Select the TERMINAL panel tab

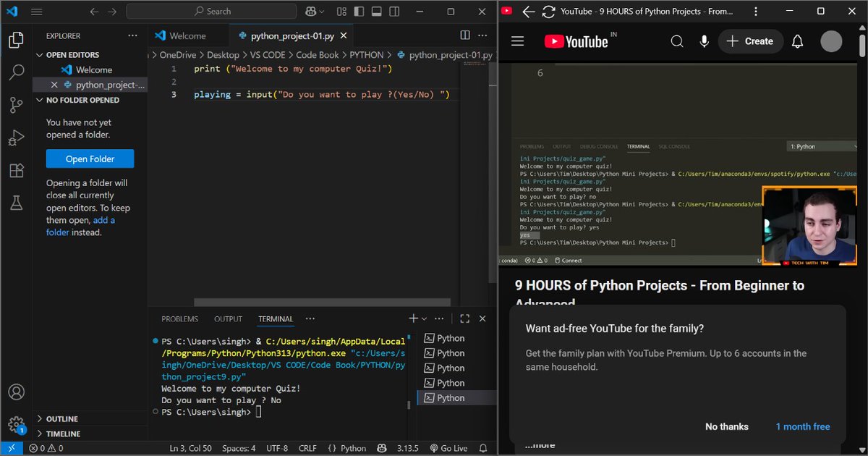[x=276, y=318]
